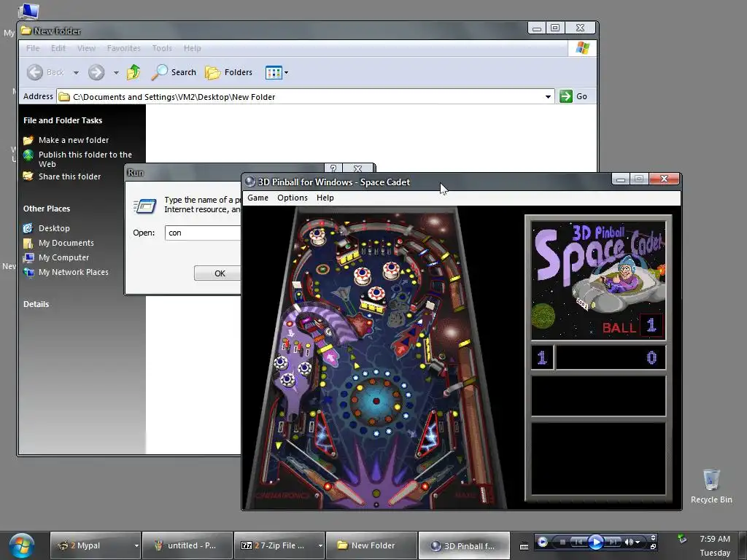The height and width of the screenshot is (560, 747).
Task: Click the Other Places panel header
Action: (47, 209)
